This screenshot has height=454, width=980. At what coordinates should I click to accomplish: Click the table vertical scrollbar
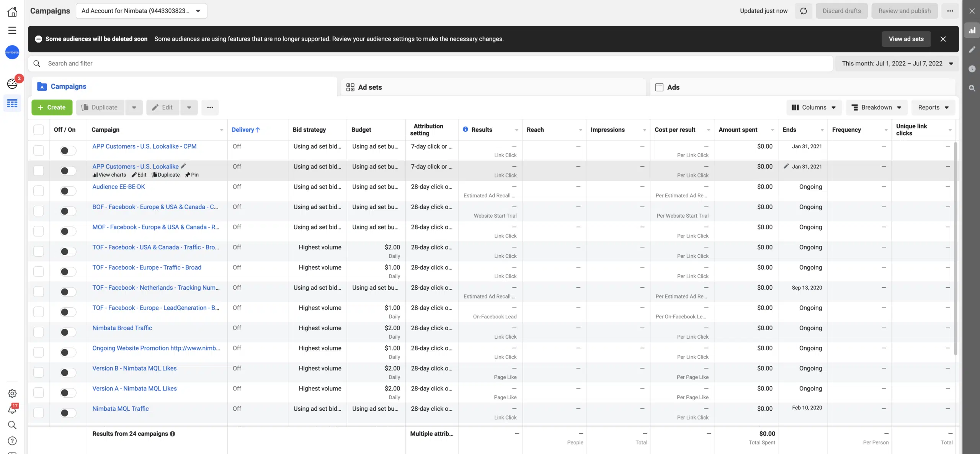(x=955, y=248)
